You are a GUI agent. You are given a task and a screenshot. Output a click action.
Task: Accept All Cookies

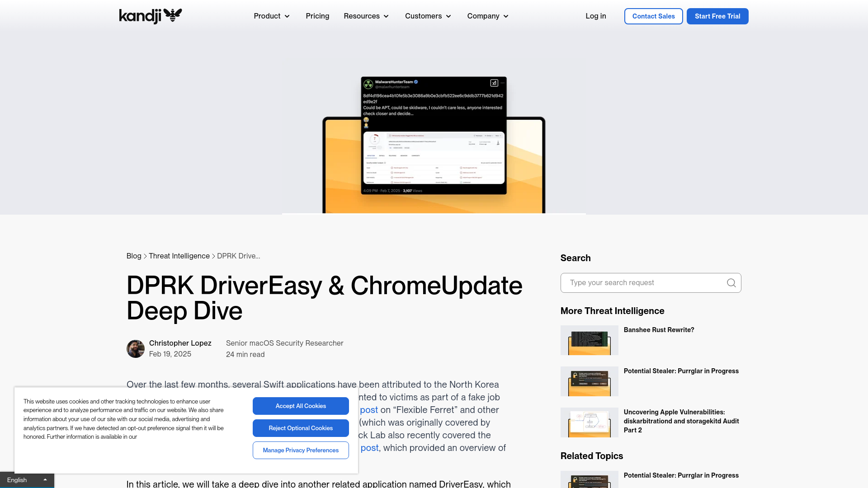pyautogui.click(x=301, y=406)
